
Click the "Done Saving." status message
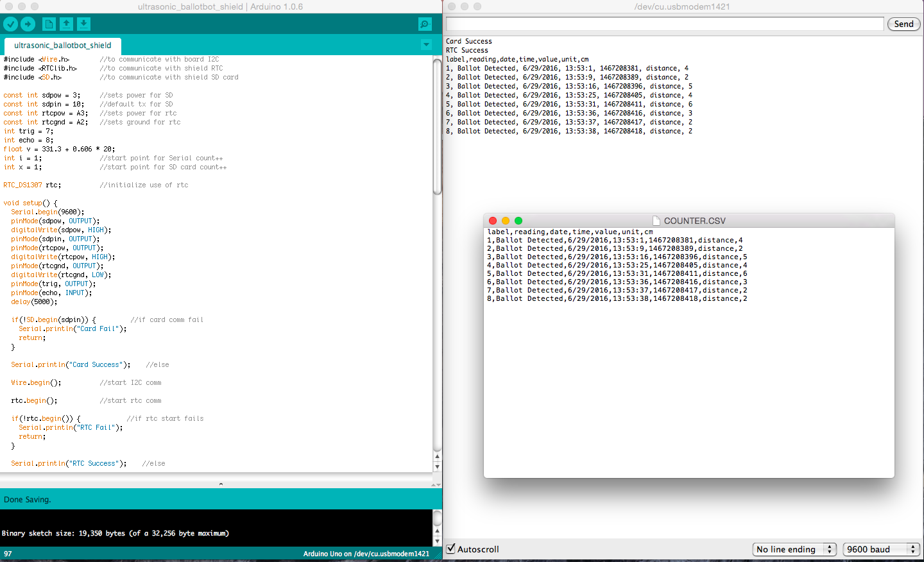pyautogui.click(x=28, y=500)
